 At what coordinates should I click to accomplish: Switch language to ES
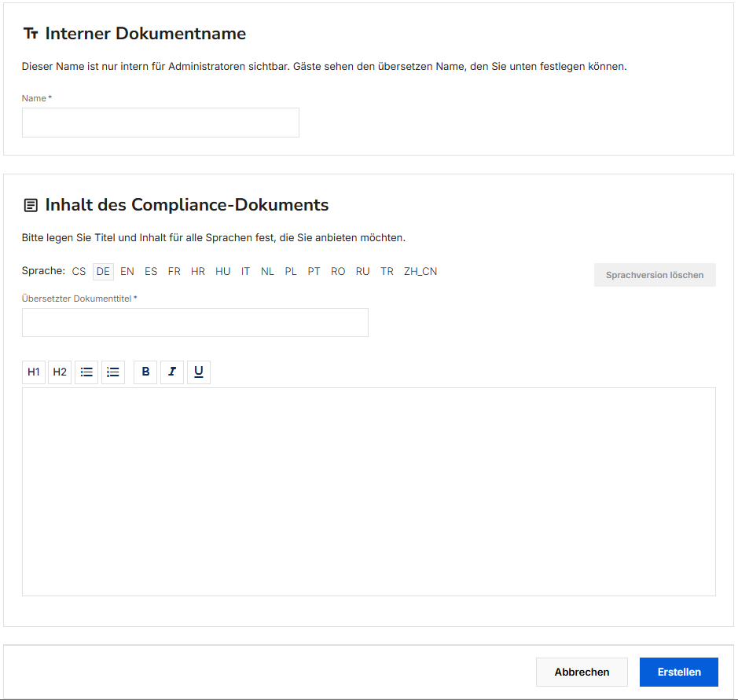(151, 272)
